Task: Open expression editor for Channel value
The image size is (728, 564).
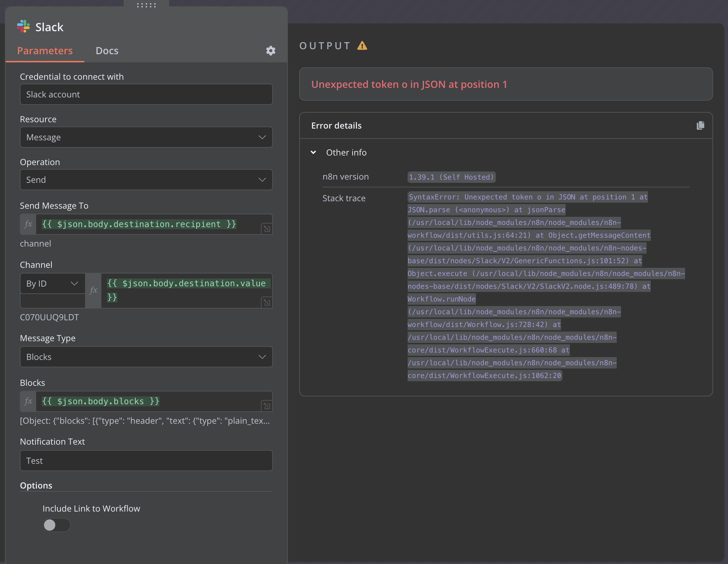Action: click(267, 303)
